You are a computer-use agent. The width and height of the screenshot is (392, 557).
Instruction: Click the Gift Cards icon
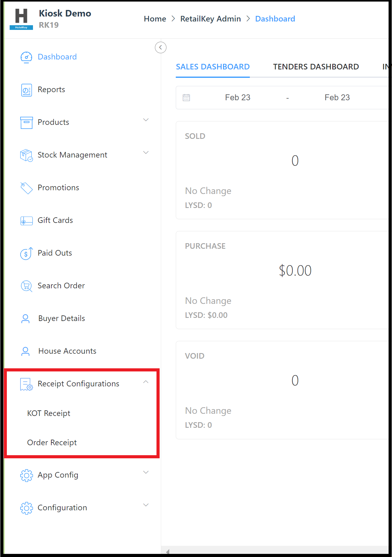pyautogui.click(x=26, y=221)
